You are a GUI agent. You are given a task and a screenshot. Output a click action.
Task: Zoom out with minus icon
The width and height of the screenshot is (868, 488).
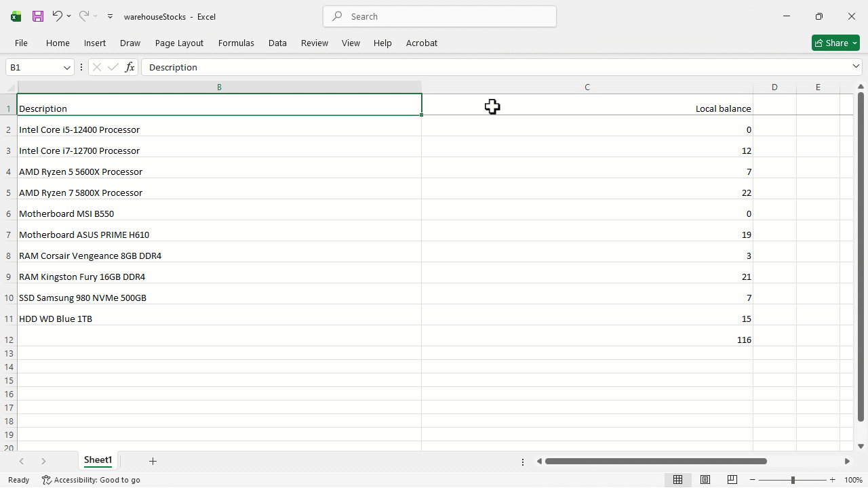(x=753, y=480)
